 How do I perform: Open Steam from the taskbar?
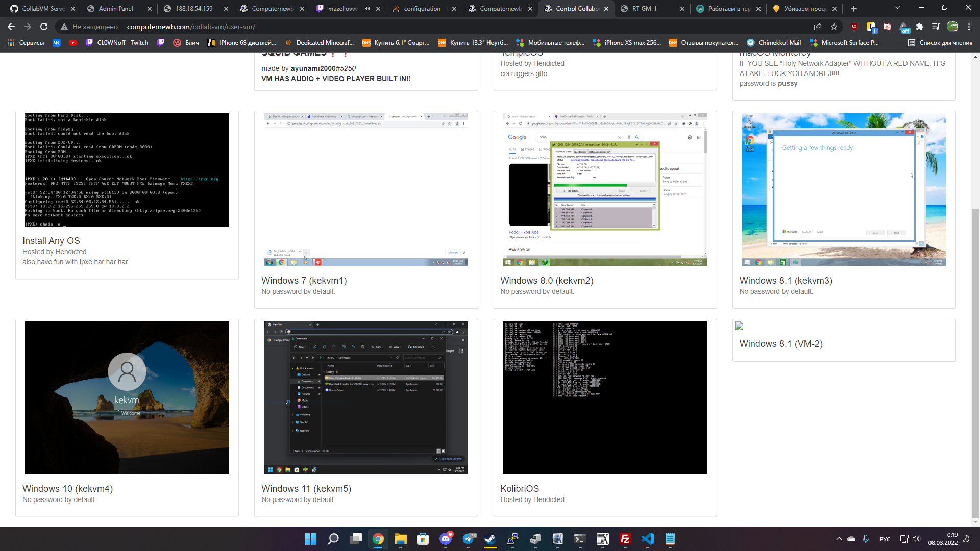pyautogui.click(x=490, y=539)
